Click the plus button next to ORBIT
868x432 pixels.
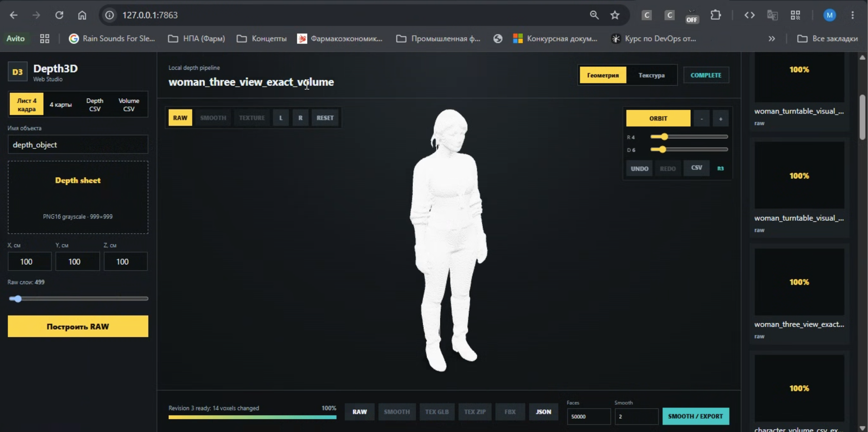(721, 119)
